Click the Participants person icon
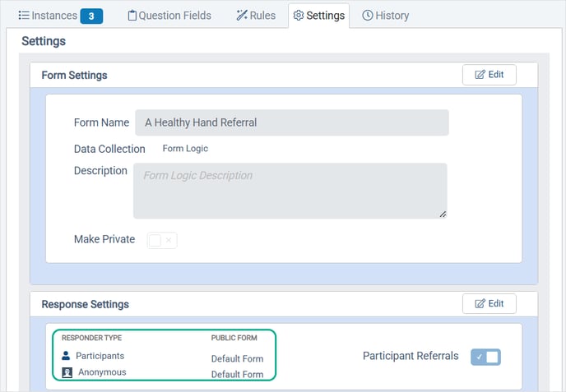Image resolution: width=566 pixels, height=392 pixels. tap(66, 356)
